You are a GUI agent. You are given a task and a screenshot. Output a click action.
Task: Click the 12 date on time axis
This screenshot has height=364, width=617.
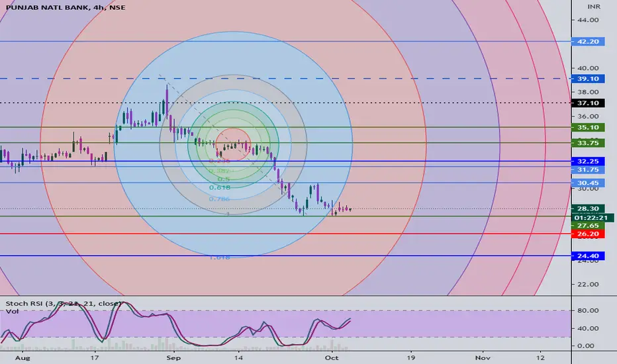pyautogui.click(x=540, y=357)
